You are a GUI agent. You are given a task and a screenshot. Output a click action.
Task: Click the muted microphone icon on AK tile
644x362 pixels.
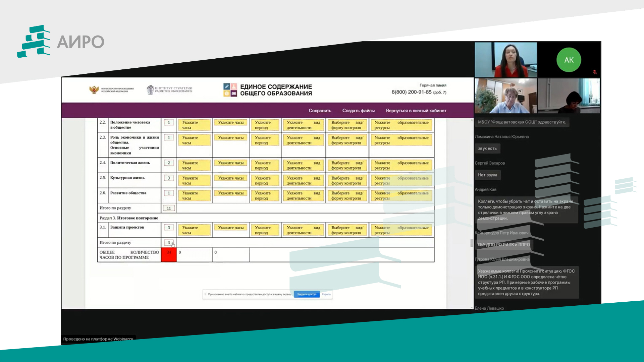click(594, 72)
